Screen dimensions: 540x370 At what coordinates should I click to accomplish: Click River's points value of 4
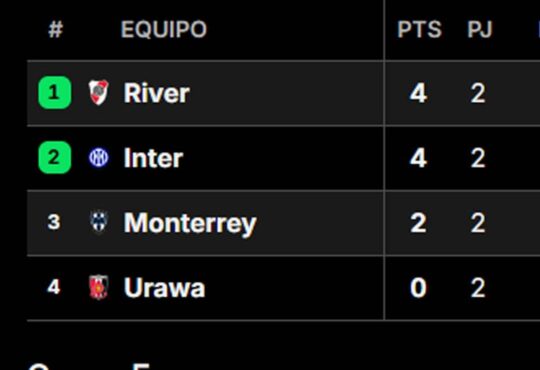point(418,93)
